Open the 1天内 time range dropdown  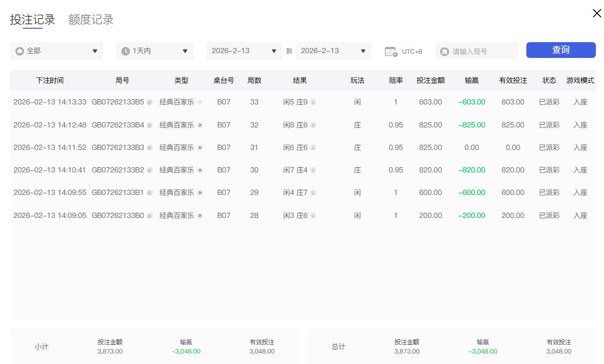click(154, 51)
